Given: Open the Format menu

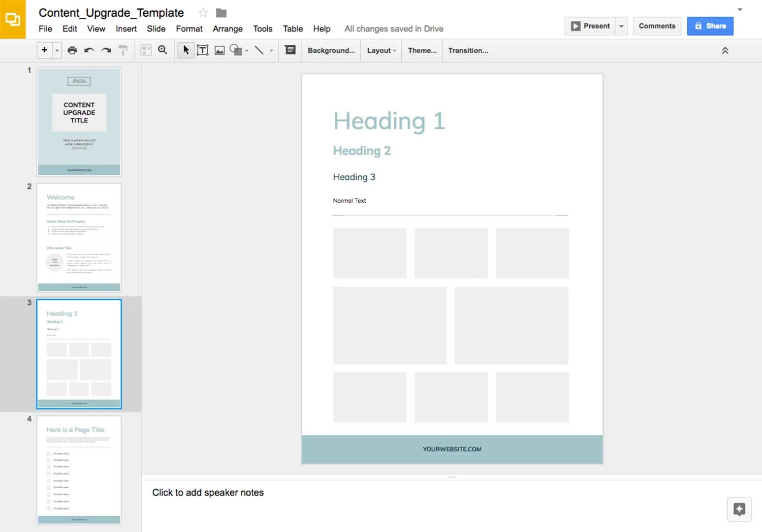Looking at the screenshot, I should coord(189,29).
